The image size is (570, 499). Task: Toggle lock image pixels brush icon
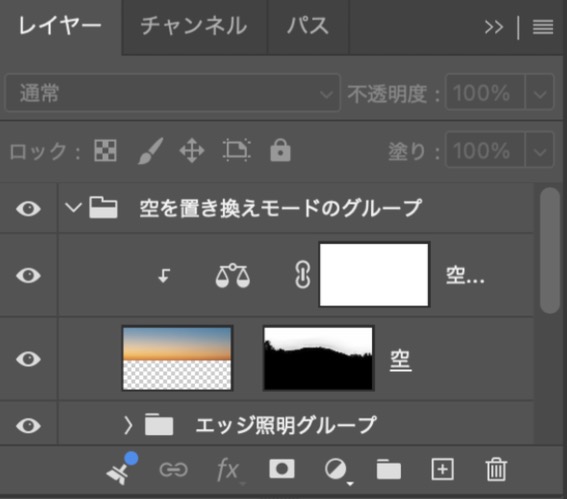150,150
